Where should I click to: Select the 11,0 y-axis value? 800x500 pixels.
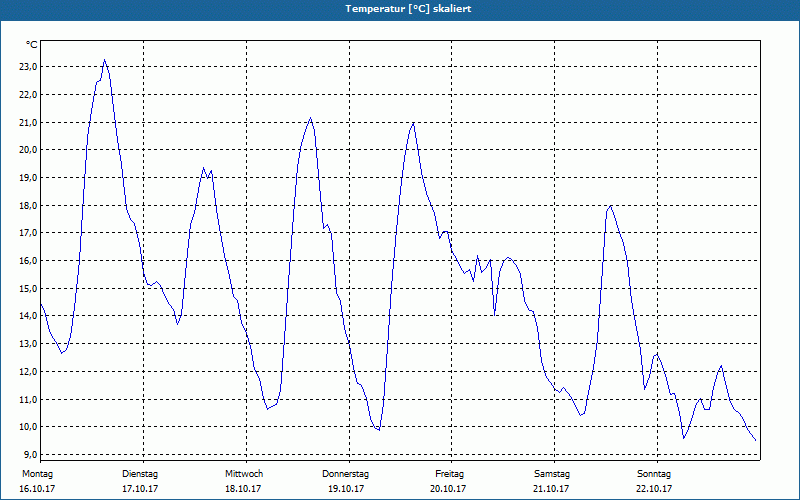(27, 399)
